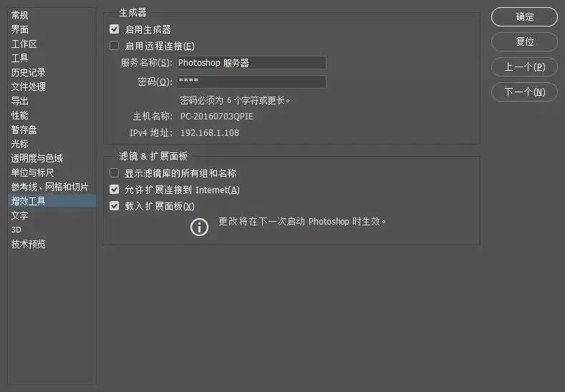Switch to 透明度与色域 settings
This screenshot has width=565, height=392.
pyautogui.click(x=37, y=158)
